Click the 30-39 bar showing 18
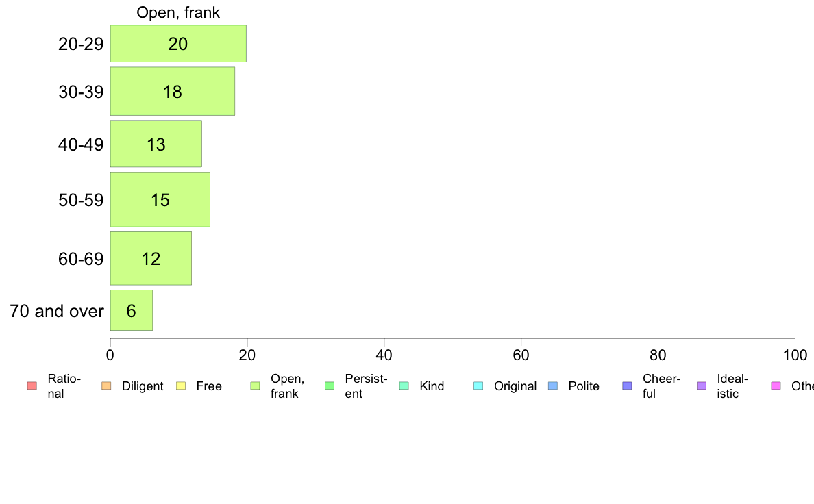 pyautogui.click(x=173, y=91)
